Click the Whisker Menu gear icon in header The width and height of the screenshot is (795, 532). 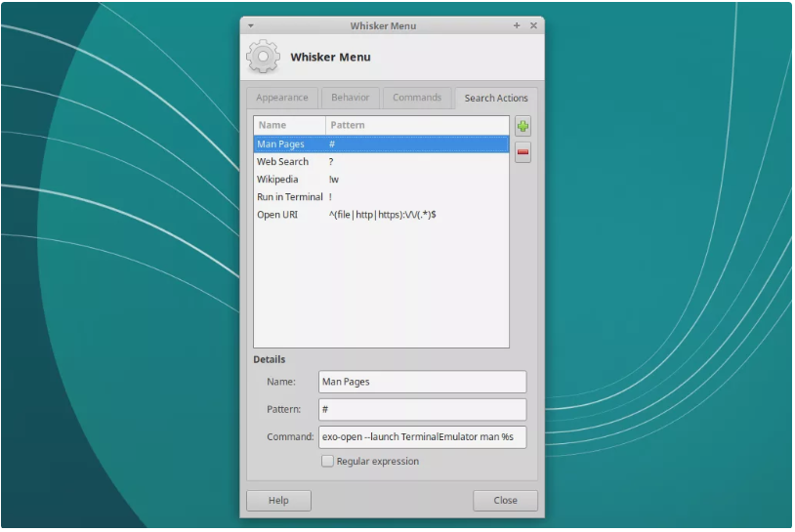pyautogui.click(x=263, y=57)
